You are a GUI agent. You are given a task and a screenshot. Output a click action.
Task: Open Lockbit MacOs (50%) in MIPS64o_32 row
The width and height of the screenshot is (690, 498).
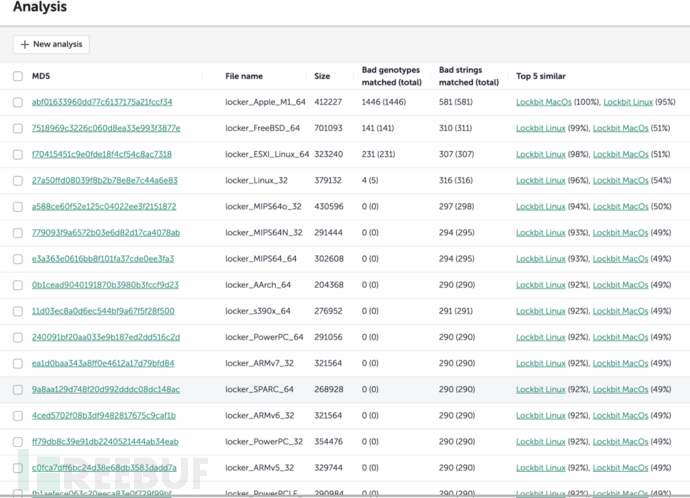pyautogui.click(x=620, y=206)
